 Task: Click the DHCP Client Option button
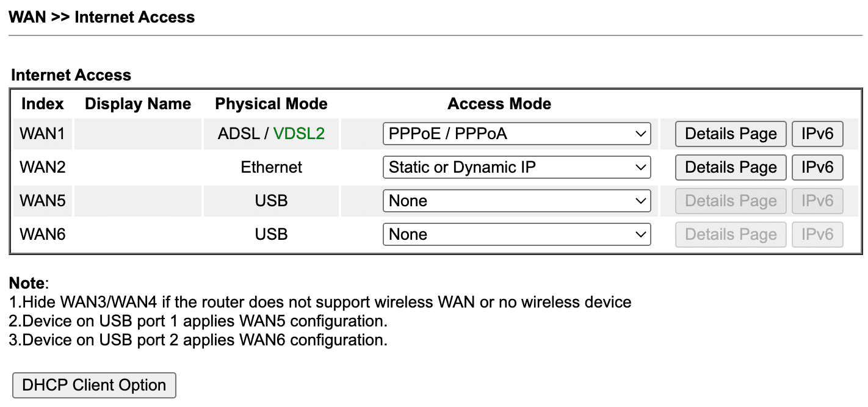coord(93,385)
